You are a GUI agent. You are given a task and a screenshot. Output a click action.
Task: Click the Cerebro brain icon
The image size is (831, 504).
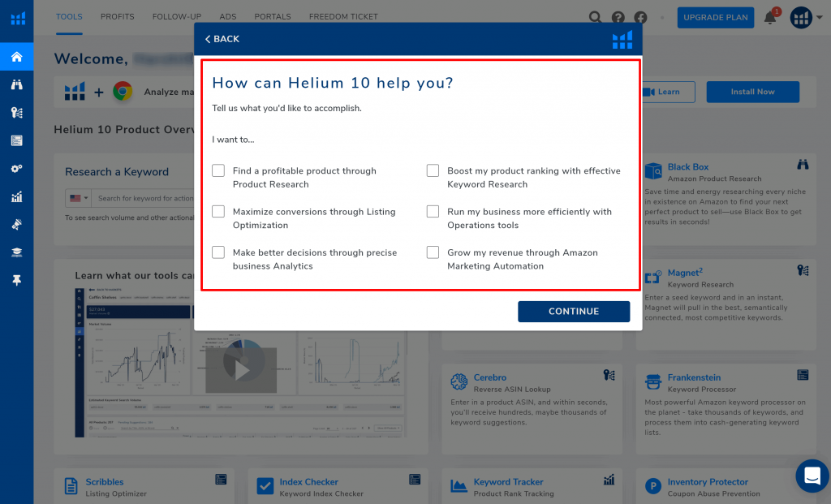click(459, 381)
